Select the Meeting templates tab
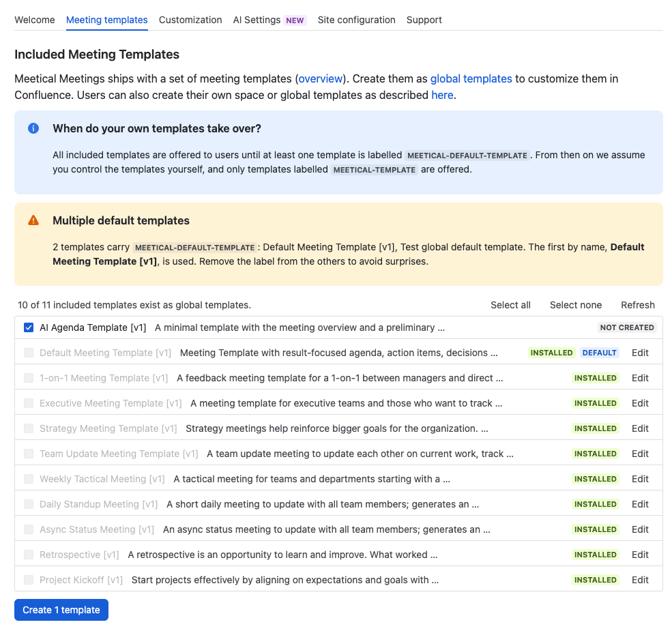Screen dimensions: 672x631 [106, 20]
